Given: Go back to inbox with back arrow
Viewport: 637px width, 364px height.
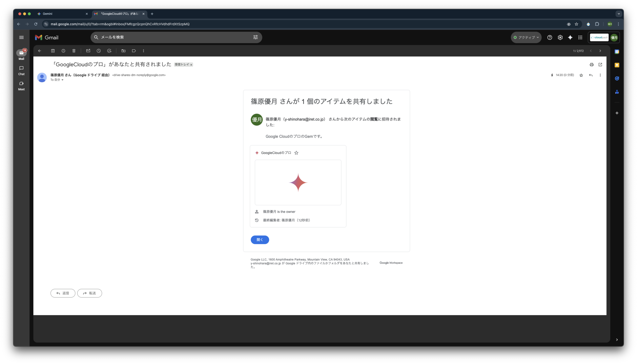Looking at the screenshot, I should point(39,51).
